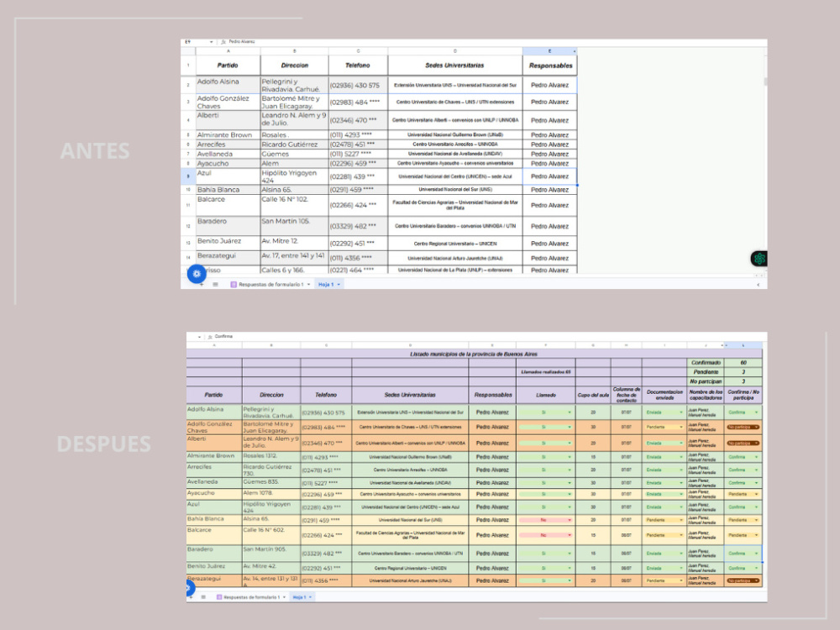Viewport: 840px width, 630px height.
Task: Select the Avellaneda cell in DESPUES
Action: (x=214, y=483)
